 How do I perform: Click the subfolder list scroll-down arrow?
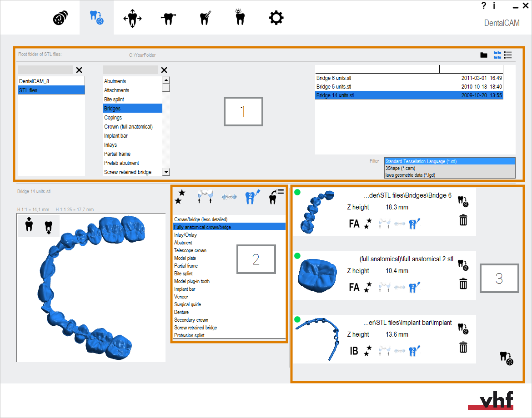pyautogui.click(x=166, y=172)
